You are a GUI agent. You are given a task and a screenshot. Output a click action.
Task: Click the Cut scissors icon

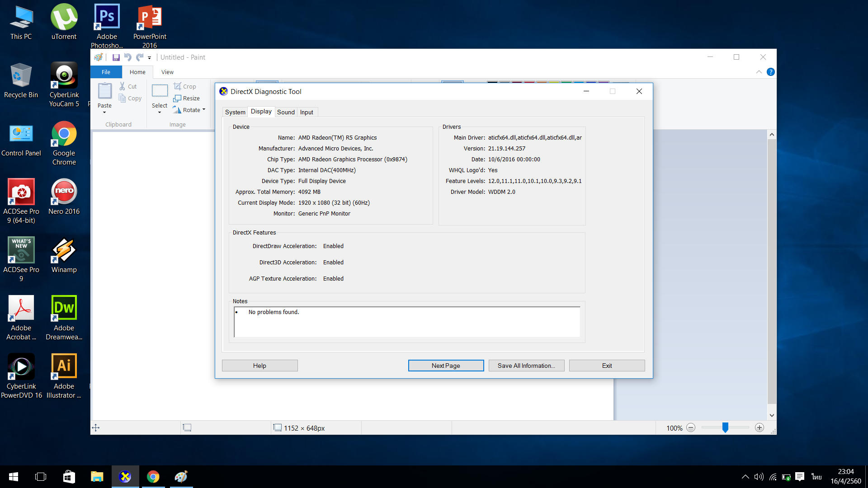click(x=122, y=86)
